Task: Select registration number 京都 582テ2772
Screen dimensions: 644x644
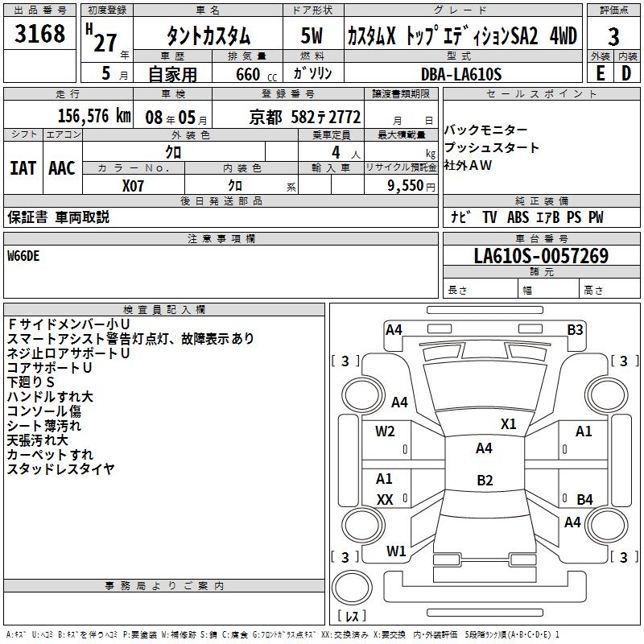Action: (305, 118)
